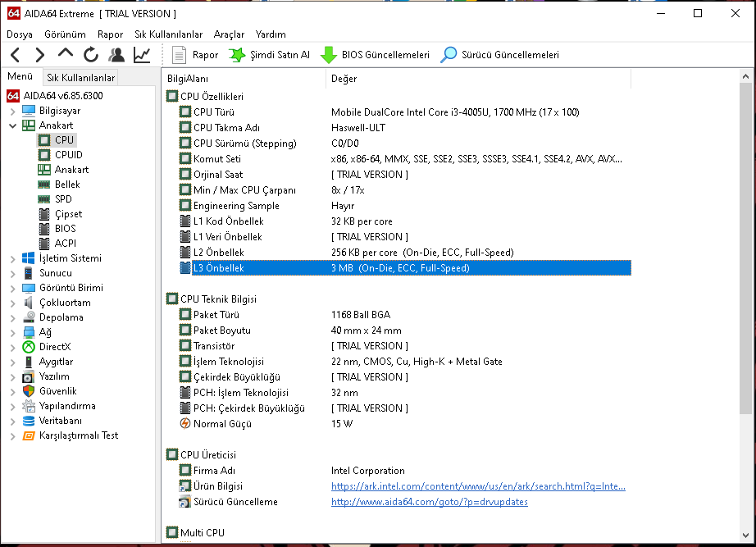This screenshot has width=756, height=547.
Task: Click the Rapor document icon
Action: coord(179,55)
